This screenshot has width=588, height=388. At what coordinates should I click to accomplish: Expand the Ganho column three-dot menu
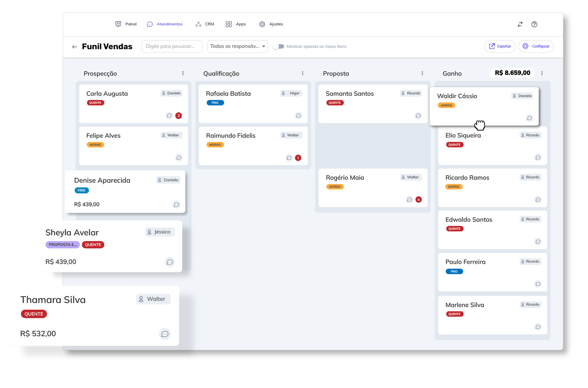542,74
